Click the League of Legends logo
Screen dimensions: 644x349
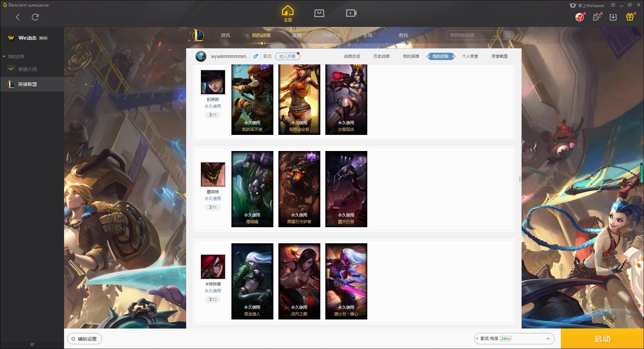[198, 35]
